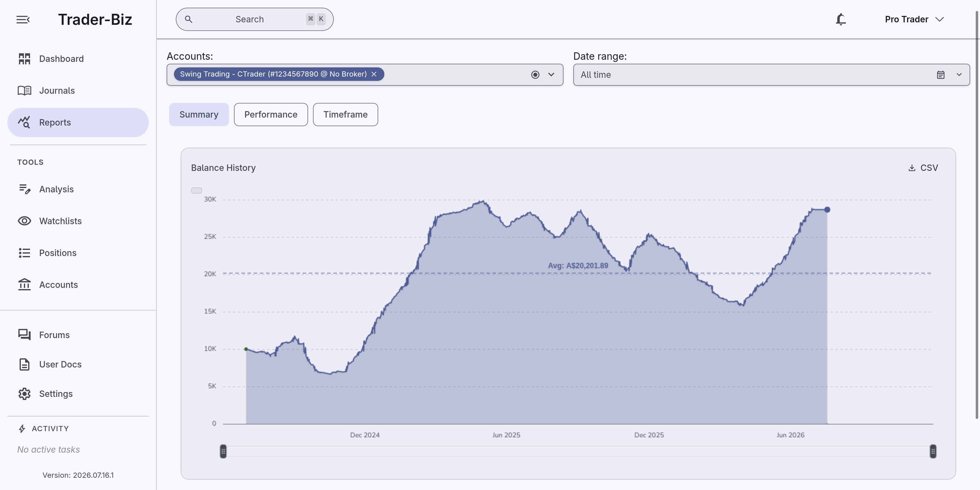Switch to the Summary tab
Image resolution: width=980 pixels, height=490 pixels.
pos(199,115)
